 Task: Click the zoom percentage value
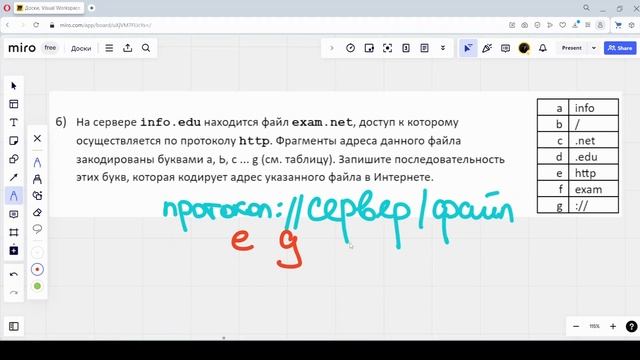tap(594, 326)
